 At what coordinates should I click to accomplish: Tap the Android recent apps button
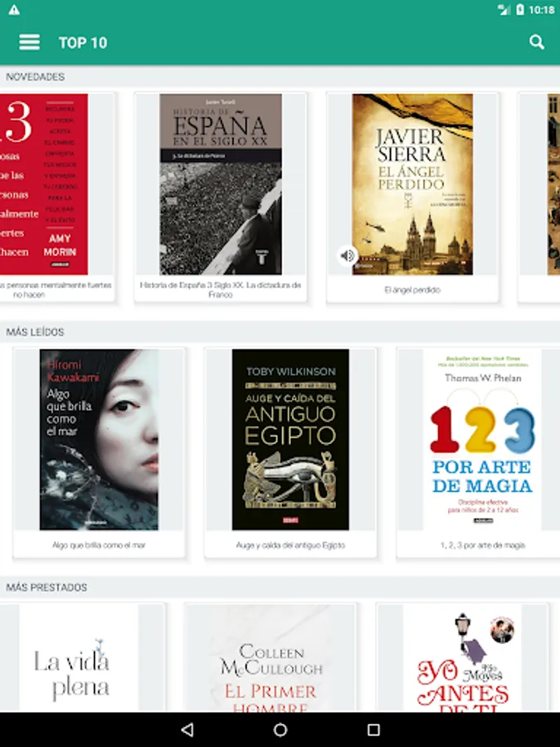click(x=373, y=730)
